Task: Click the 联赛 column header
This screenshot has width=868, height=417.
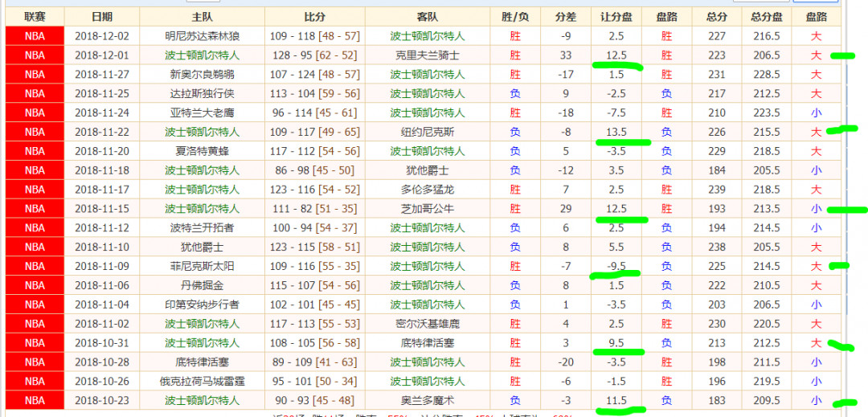Action: point(35,17)
